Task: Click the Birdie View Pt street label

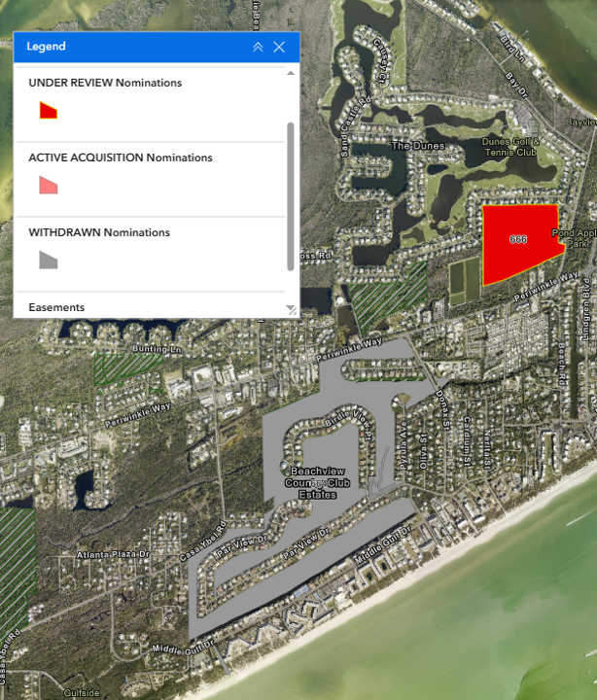Action: 348,421
